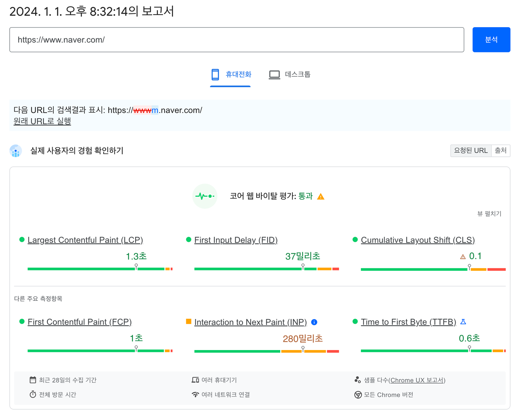The height and width of the screenshot is (420, 524).
Task: Click the green status dot beside TTFB
Action: point(355,321)
